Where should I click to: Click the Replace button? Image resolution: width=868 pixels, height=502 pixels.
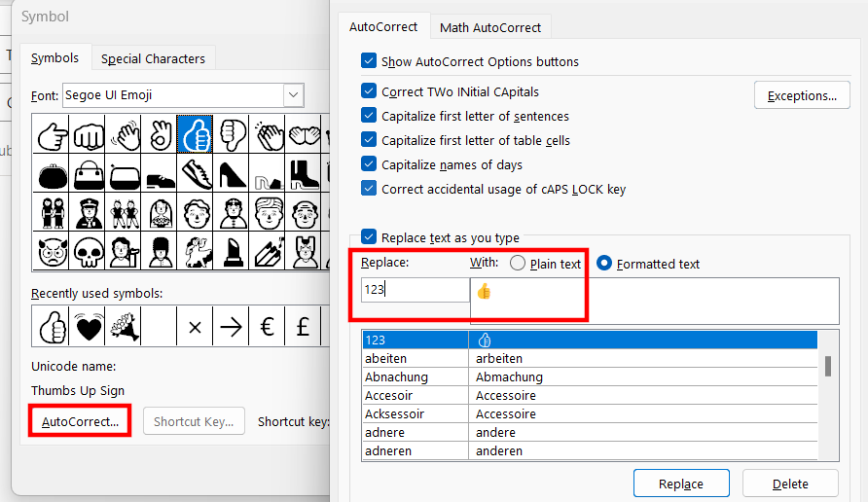681,484
